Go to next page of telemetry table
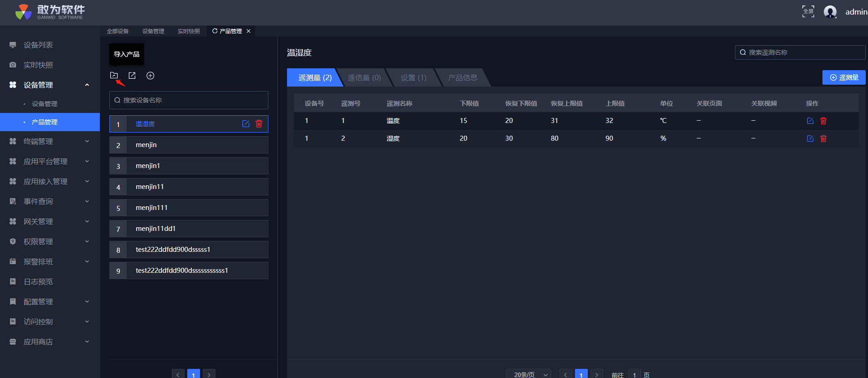868x378 pixels. [x=597, y=374]
